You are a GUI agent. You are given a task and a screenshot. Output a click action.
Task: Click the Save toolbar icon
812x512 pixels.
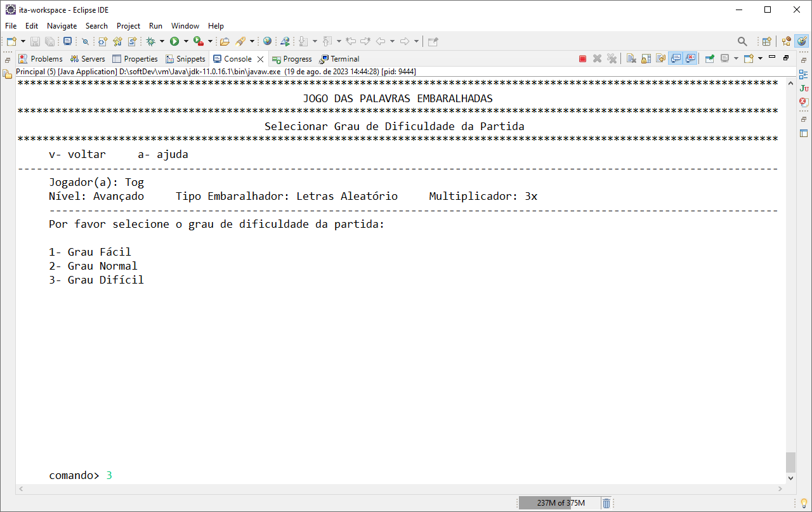tap(35, 41)
